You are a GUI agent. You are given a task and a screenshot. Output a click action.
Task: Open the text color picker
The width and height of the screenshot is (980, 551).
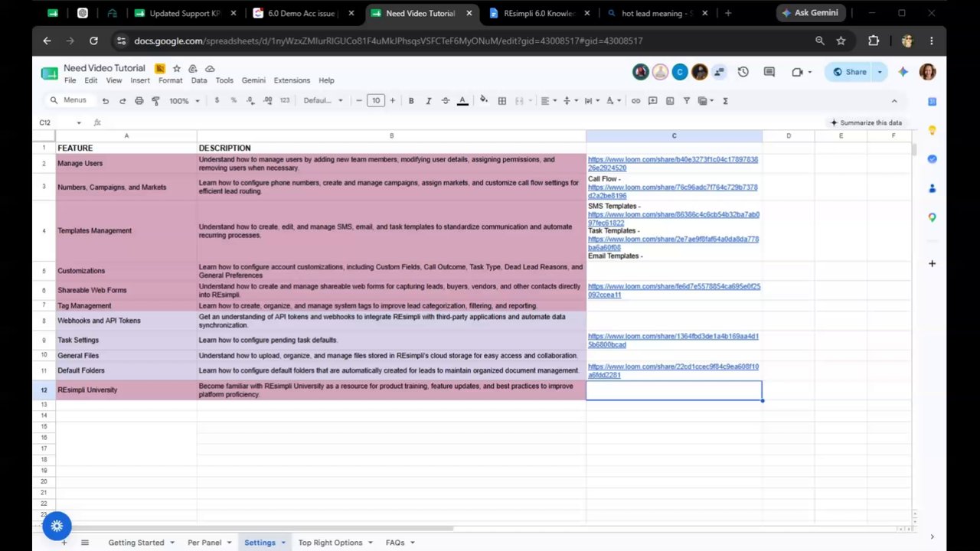point(462,101)
